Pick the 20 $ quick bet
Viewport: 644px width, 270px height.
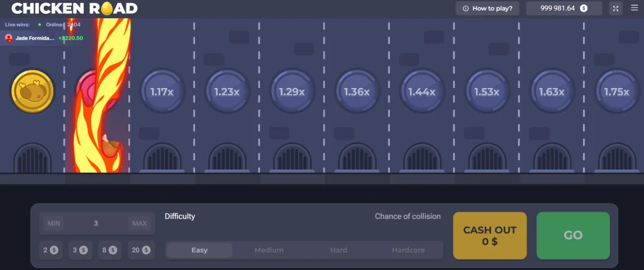(141, 250)
